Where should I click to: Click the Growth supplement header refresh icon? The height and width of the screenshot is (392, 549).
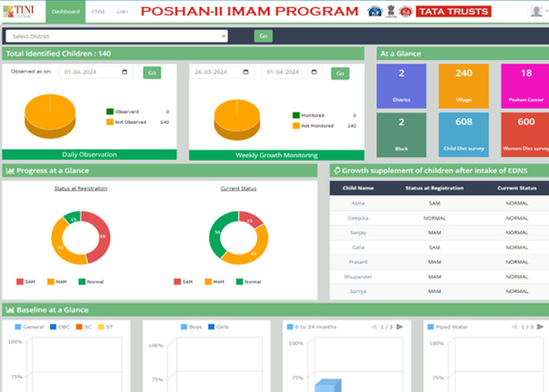click(336, 170)
